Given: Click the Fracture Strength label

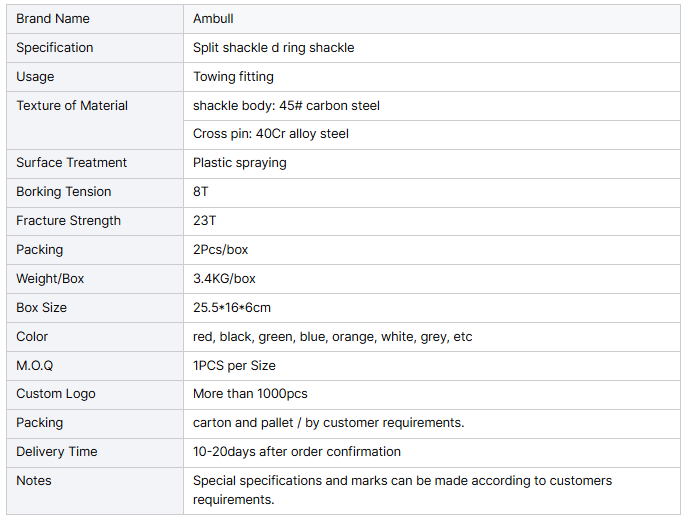Looking at the screenshot, I should 68,221.
